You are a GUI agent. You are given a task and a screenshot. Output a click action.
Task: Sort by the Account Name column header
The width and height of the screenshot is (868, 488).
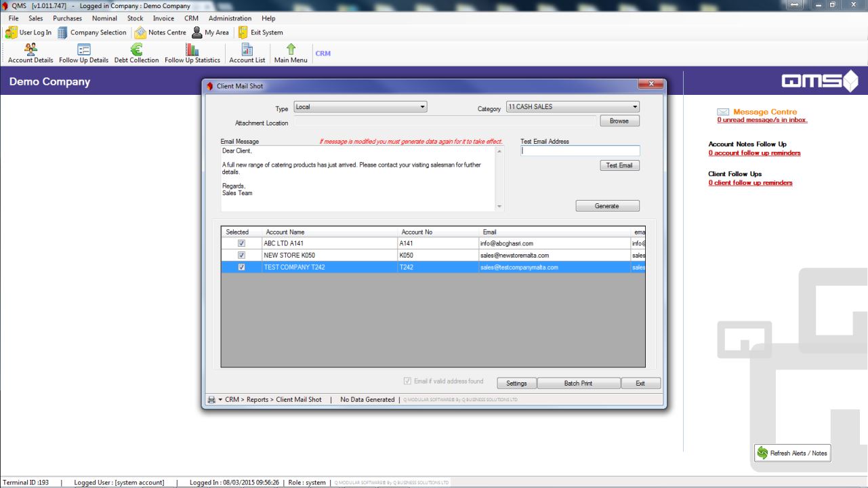329,232
